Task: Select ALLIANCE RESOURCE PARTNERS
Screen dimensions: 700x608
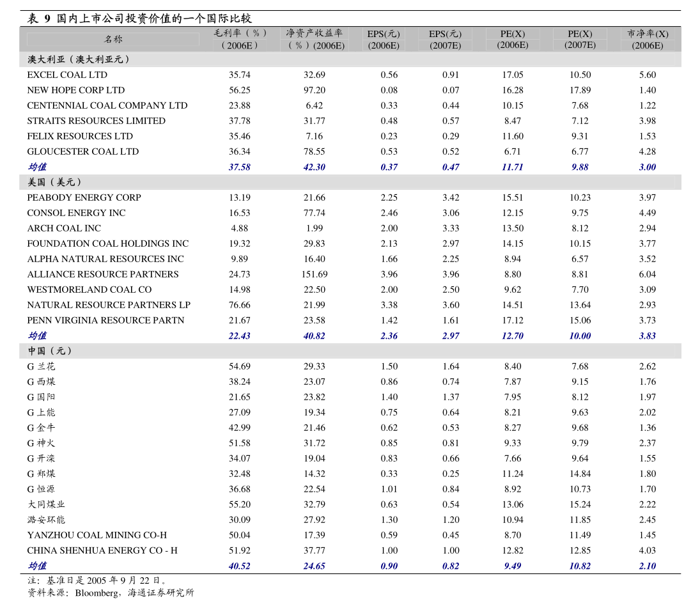Action: pos(103,274)
